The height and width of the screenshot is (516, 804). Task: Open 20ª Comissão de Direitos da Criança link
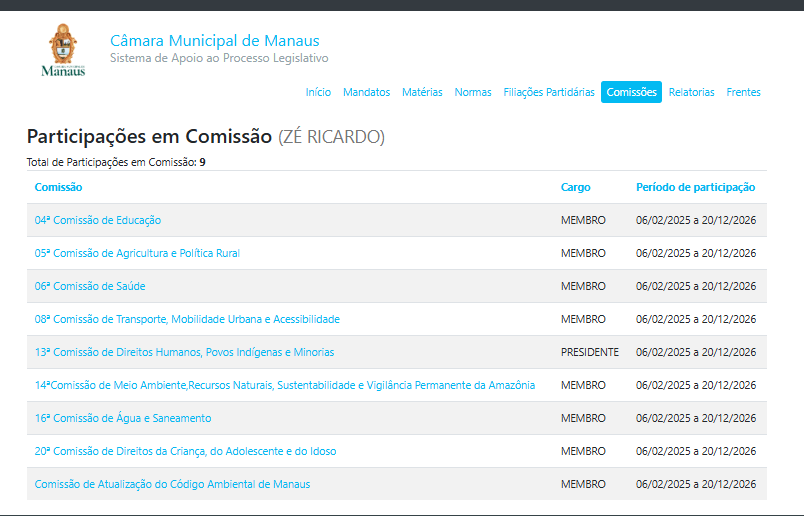click(x=185, y=451)
